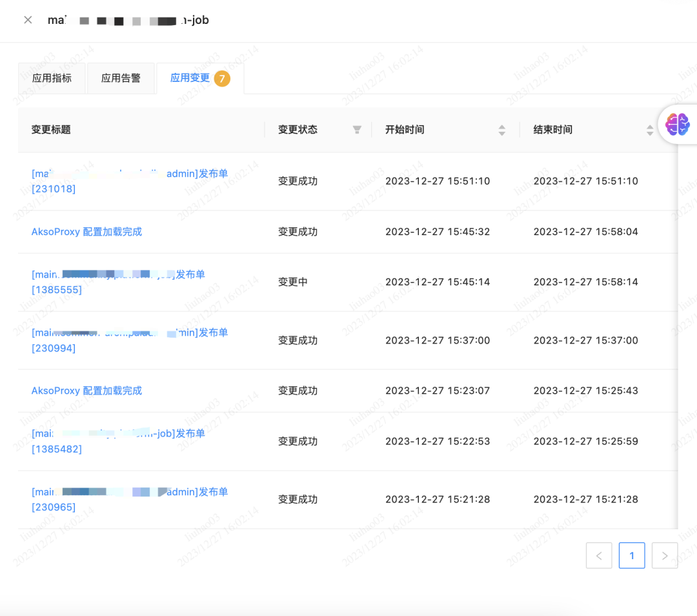Click the 变更标题 column header
Image resolution: width=697 pixels, height=616 pixels.
click(x=51, y=130)
